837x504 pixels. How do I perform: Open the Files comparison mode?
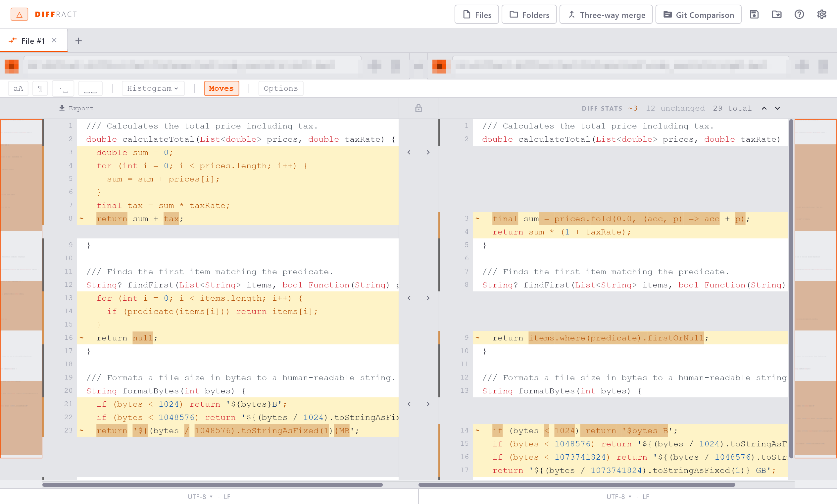click(x=476, y=15)
